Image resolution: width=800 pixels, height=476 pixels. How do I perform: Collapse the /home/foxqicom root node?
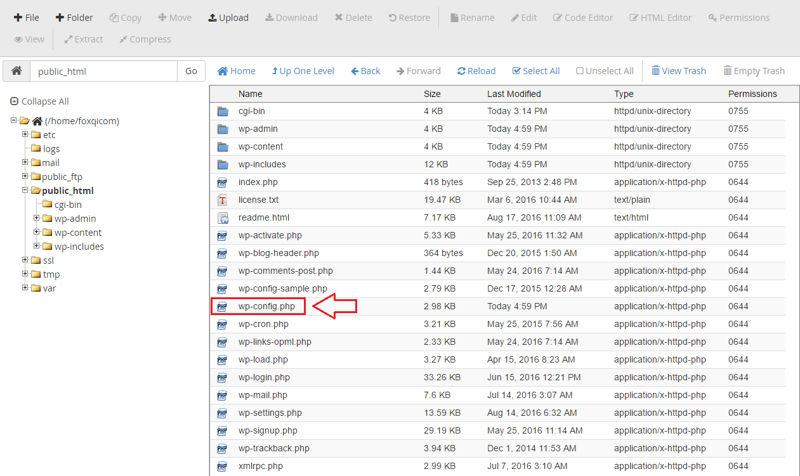click(14, 120)
